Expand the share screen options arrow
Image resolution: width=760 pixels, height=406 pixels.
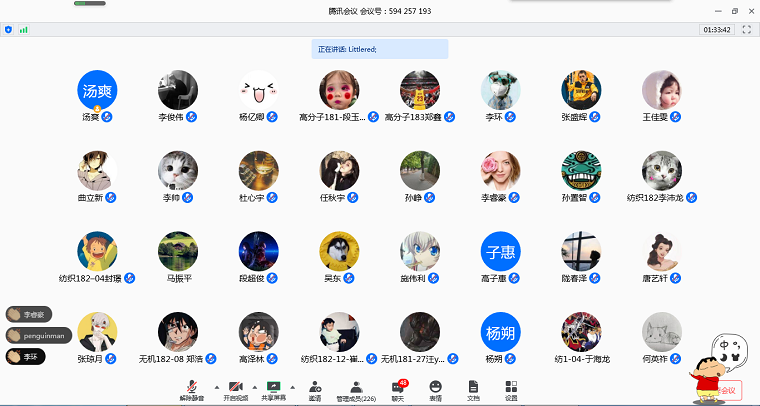point(292,385)
